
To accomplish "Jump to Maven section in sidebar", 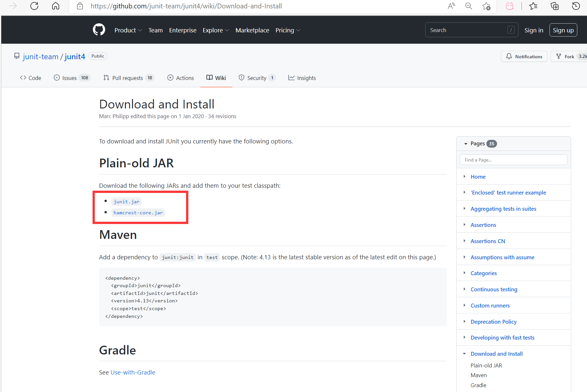I will (x=479, y=375).
